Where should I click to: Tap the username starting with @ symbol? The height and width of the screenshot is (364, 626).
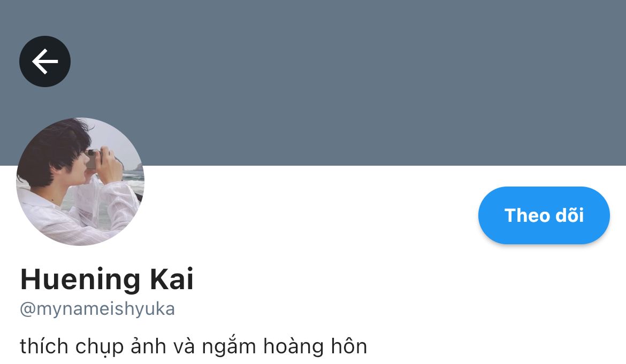97,309
